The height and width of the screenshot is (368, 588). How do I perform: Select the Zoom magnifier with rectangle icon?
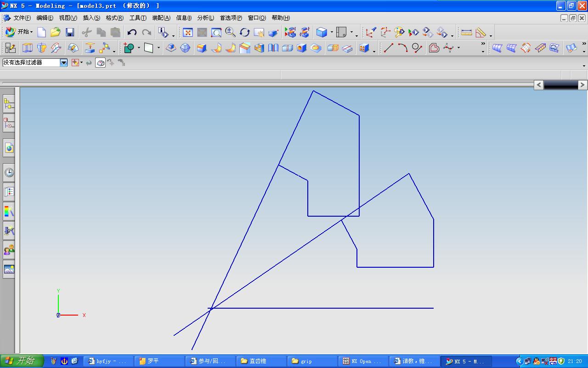tap(216, 32)
